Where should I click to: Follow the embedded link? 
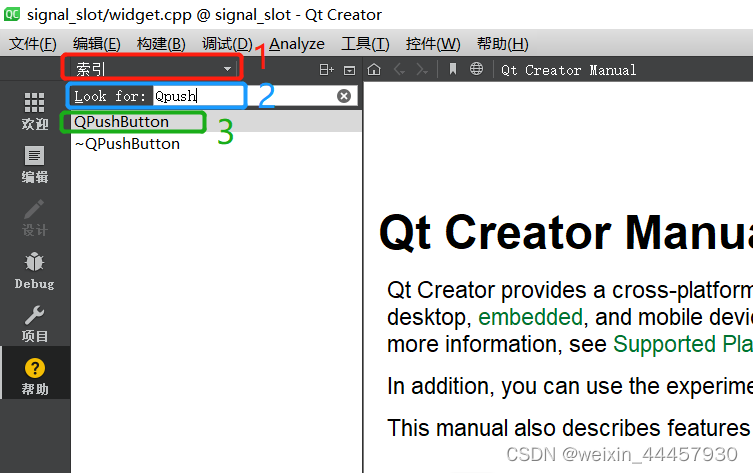[x=530, y=317]
